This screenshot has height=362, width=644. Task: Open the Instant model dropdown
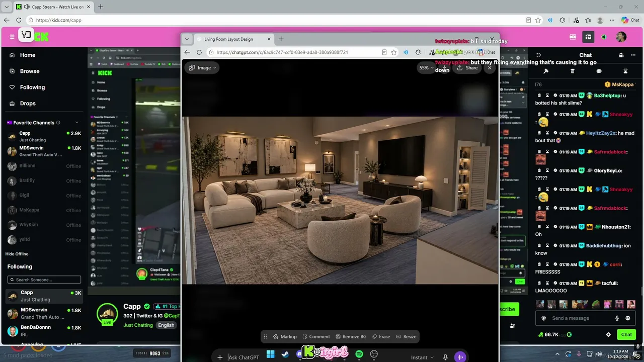click(422, 357)
